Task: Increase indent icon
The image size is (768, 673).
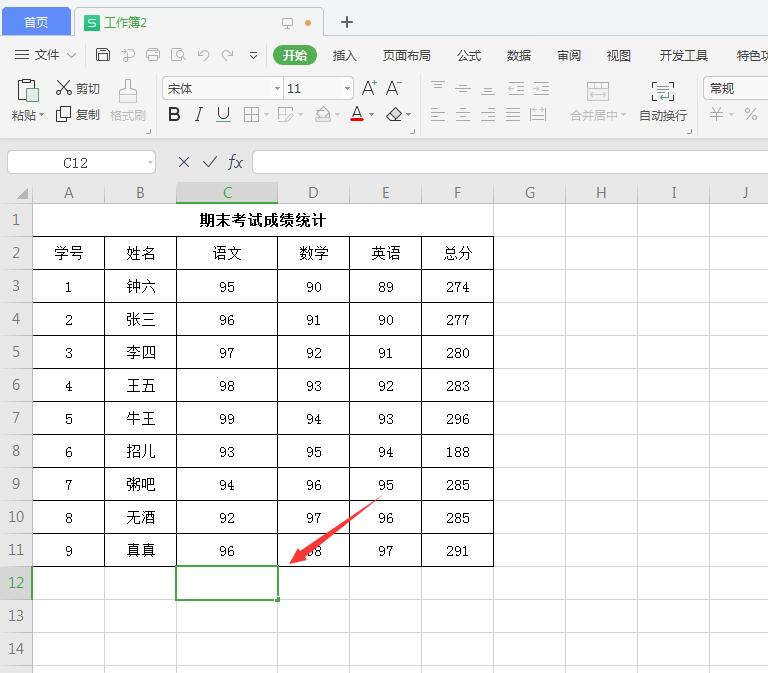Action: 541,89
